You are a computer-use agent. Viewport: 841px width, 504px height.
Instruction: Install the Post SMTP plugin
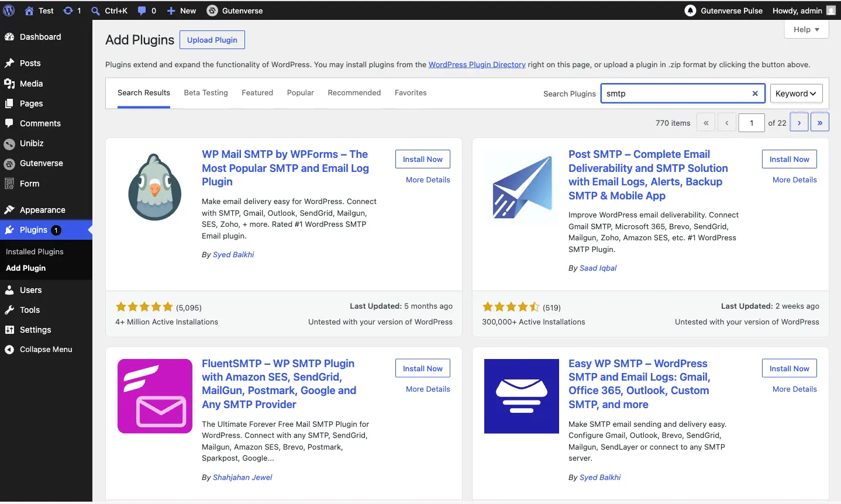coord(790,160)
